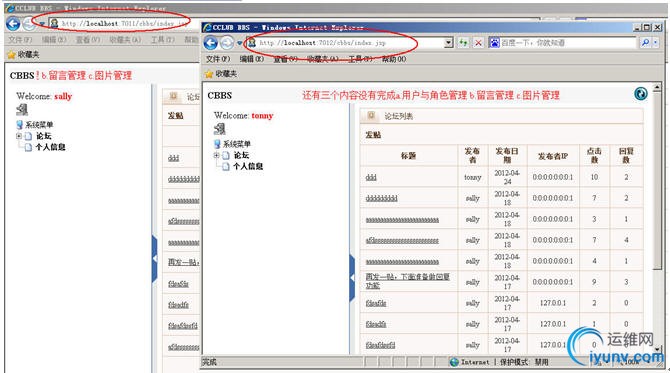
Task: Open 编辑(E) menu in front window
Action: pos(251,59)
